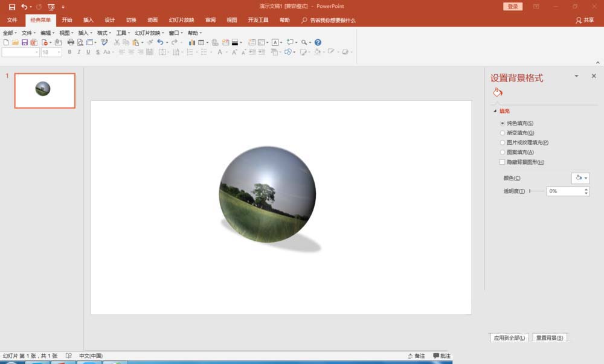This screenshot has width=604, height=364.
Task: Click the 共享 share button
Action: pyautogui.click(x=585, y=20)
